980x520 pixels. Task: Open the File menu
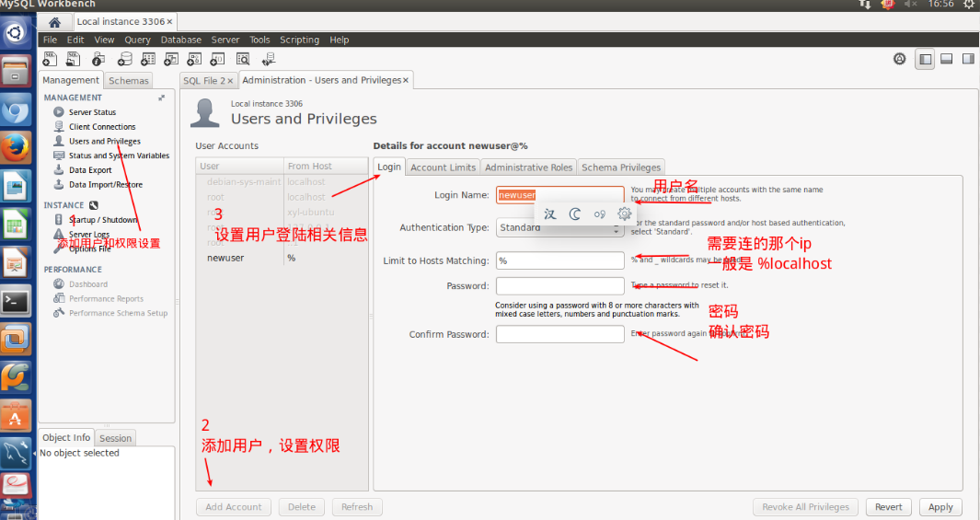tap(50, 40)
